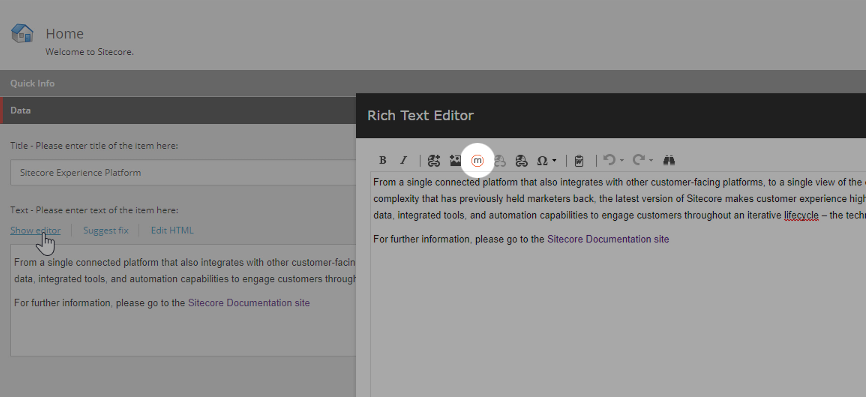The height and width of the screenshot is (397, 866).
Task: Click the greyed-out Remove Link icon
Action: tap(499, 161)
